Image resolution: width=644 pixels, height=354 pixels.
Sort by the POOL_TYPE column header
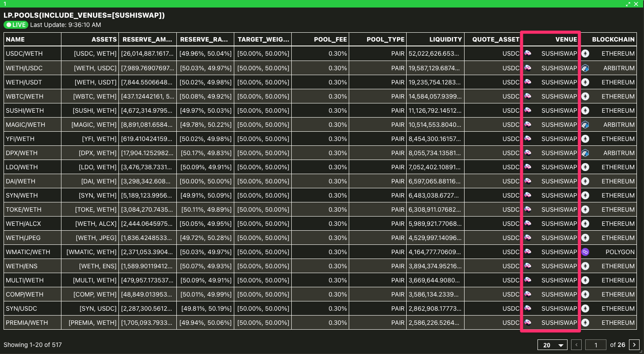click(x=377, y=39)
